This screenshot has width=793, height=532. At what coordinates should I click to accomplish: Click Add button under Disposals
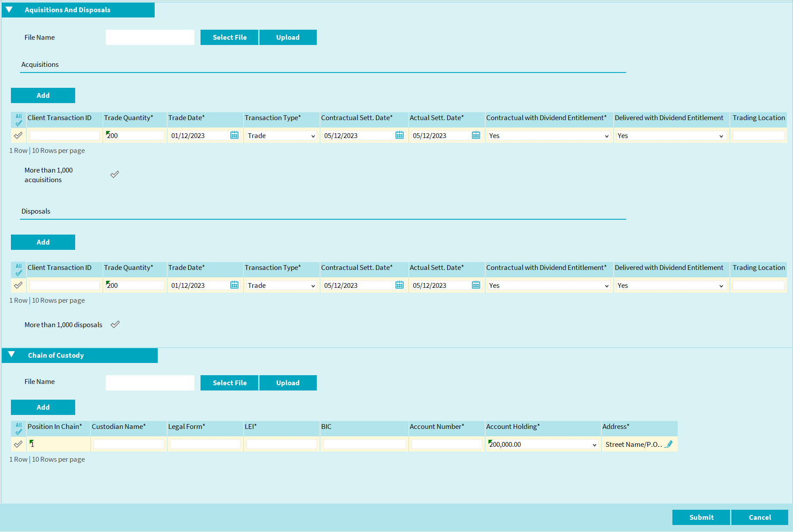point(43,242)
